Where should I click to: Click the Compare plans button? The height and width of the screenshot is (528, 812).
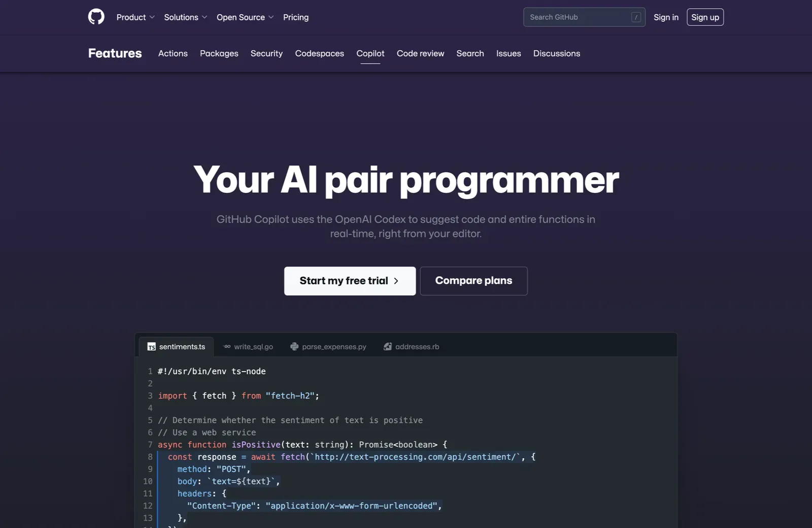473,281
